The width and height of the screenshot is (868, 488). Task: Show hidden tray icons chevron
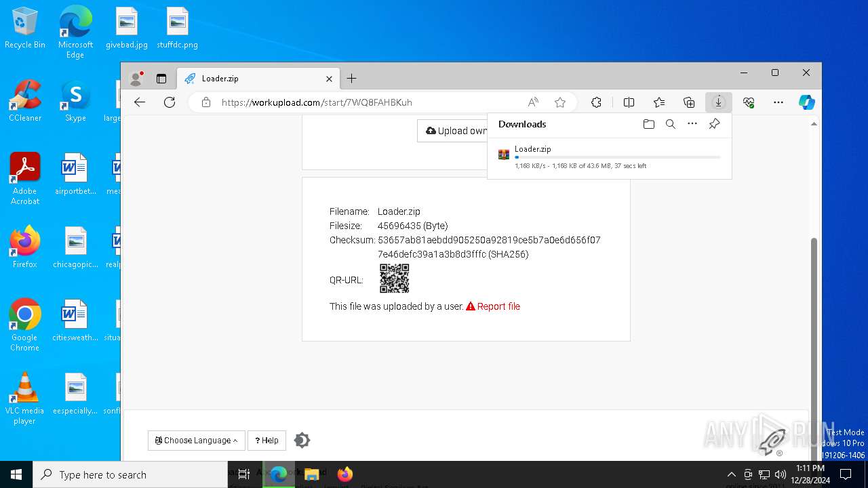point(731,474)
